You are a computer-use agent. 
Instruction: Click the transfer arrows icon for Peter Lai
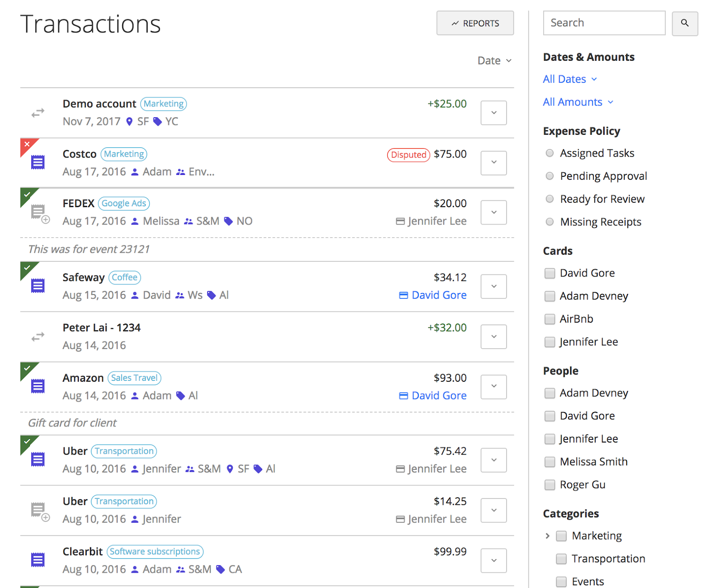38,337
